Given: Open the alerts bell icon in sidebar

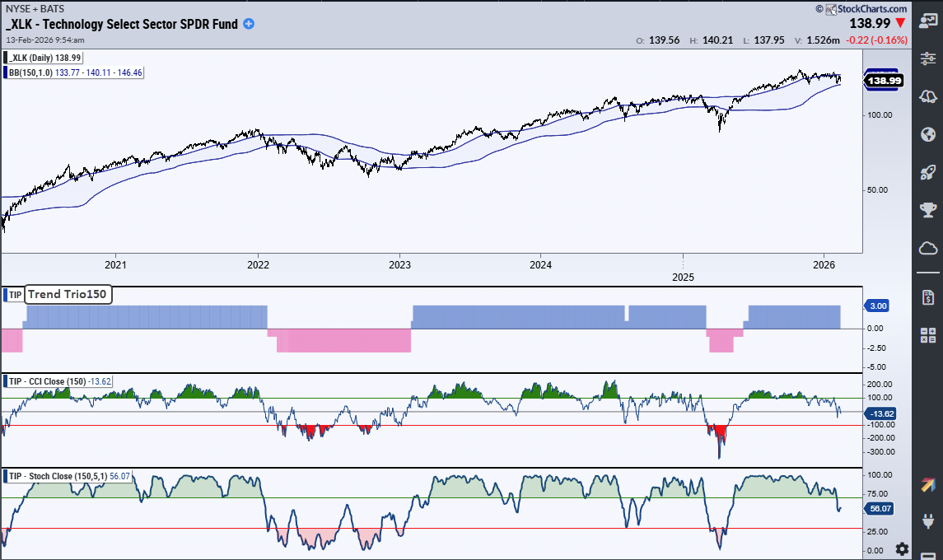Looking at the screenshot, I should (927, 97).
